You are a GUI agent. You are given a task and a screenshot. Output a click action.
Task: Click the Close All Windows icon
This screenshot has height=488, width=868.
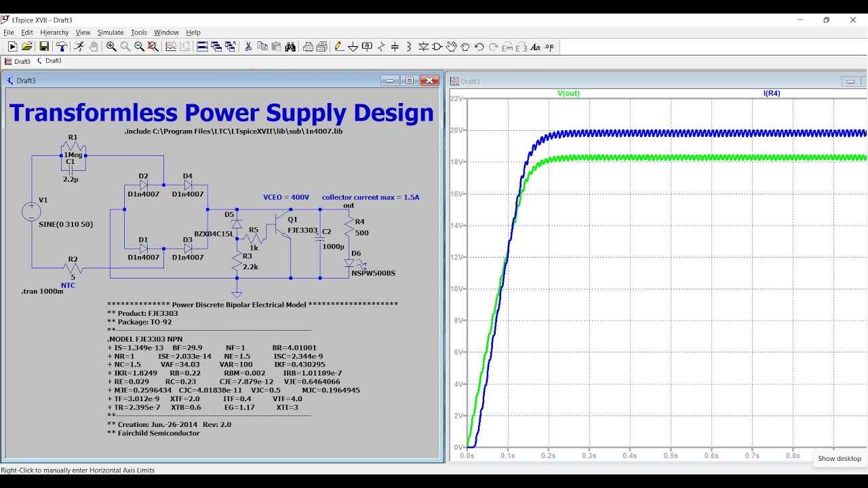coord(231,47)
